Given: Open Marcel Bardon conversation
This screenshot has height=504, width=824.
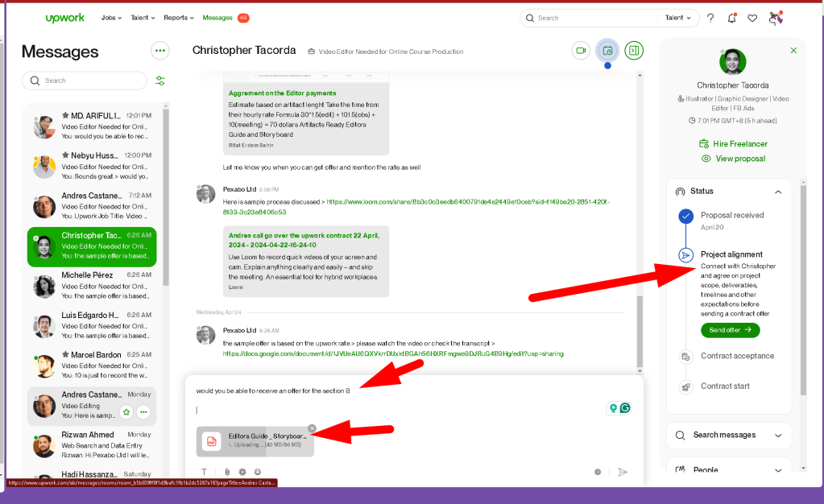Looking at the screenshot, I should (x=92, y=365).
